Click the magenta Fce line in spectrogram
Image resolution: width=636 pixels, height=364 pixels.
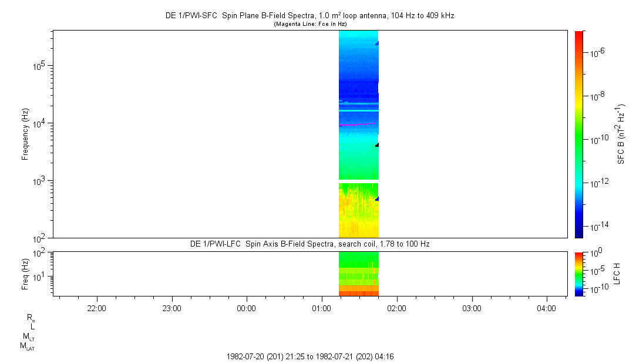[x=352, y=124]
